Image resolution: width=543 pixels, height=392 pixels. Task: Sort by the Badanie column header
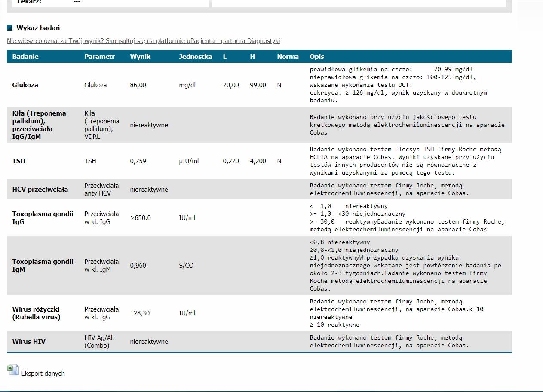[x=25, y=57]
